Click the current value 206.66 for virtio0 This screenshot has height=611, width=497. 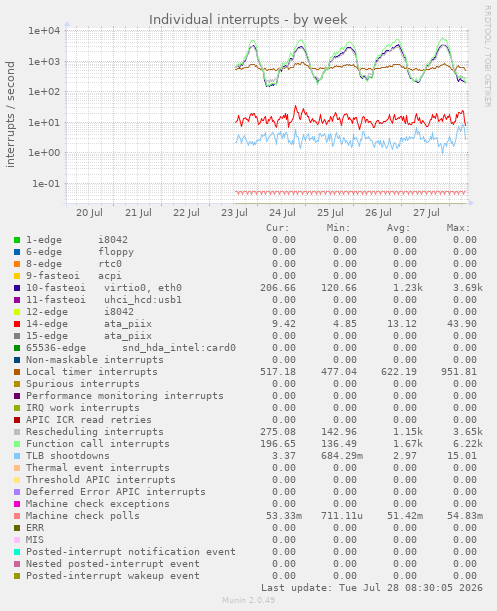pos(278,288)
